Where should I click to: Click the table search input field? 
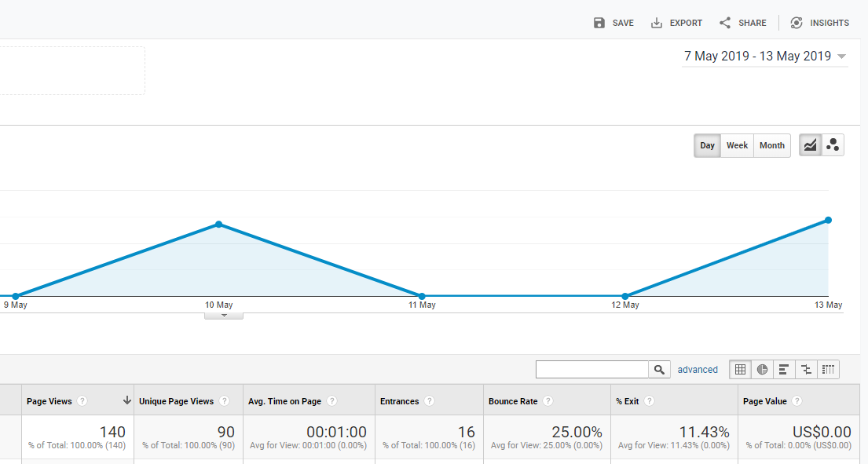pyautogui.click(x=592, y=370)
